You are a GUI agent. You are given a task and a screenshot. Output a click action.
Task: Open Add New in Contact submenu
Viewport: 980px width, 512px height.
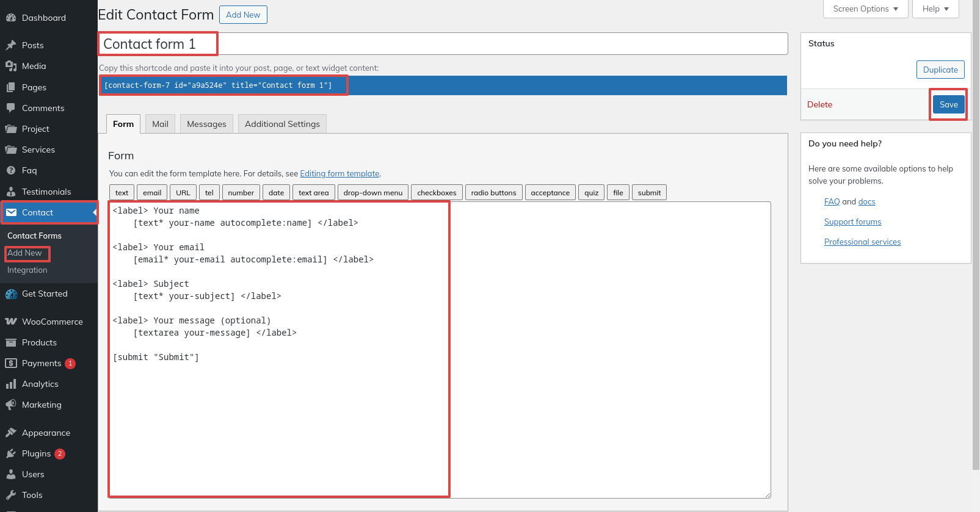click(24, 253)
